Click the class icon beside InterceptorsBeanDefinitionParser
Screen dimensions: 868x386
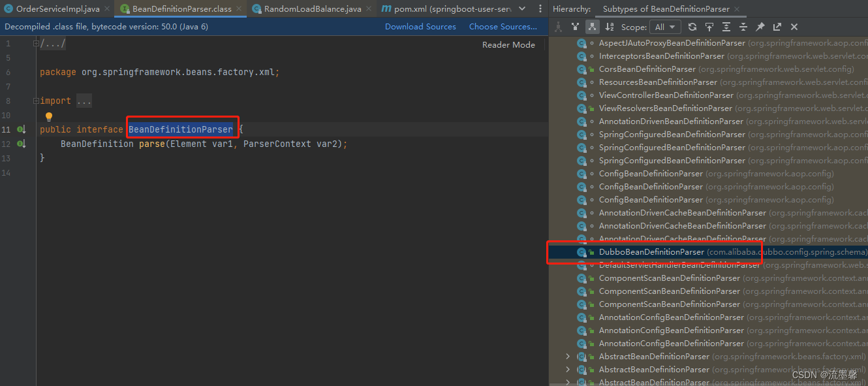coord(582,56)
